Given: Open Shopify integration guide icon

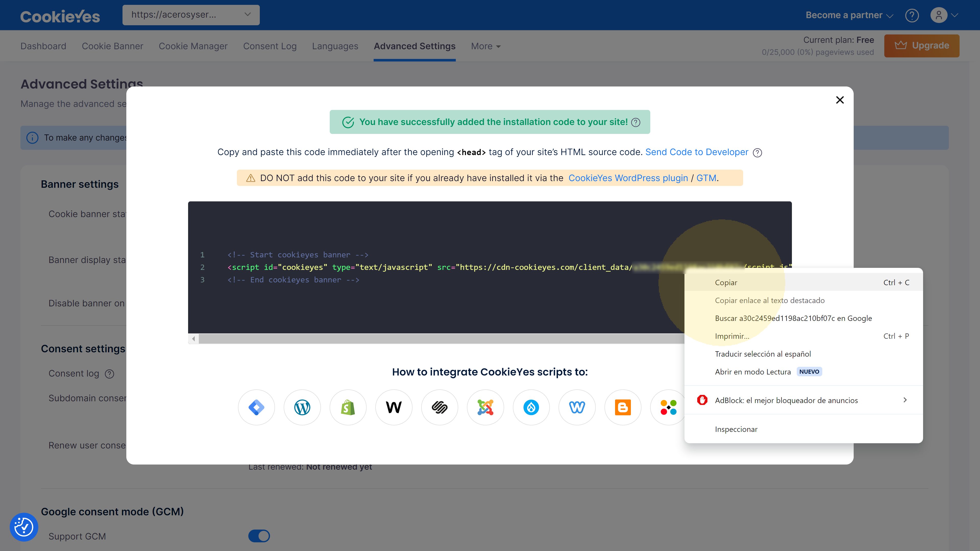Looking at the screenshot, I should pyautogui.click(x=348, y=407).
